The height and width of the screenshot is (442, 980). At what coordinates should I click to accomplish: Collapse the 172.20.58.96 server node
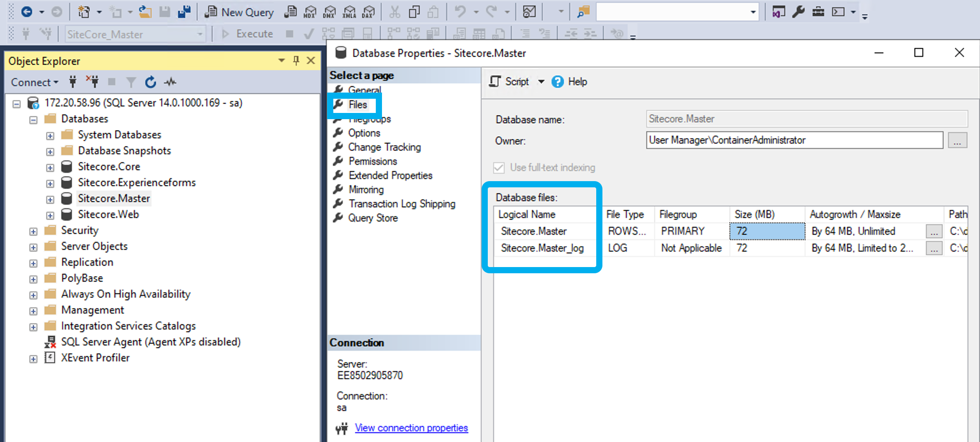click(x=17, y=104)
